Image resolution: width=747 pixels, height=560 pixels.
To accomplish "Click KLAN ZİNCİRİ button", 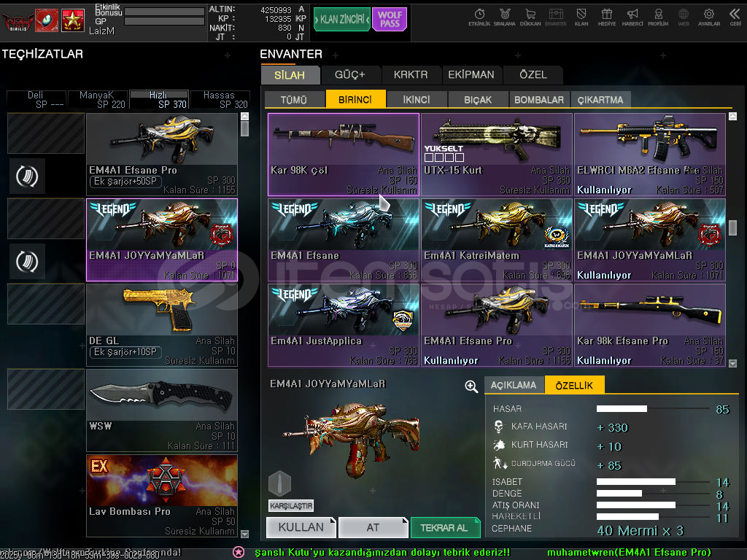I will pos(341,19).
